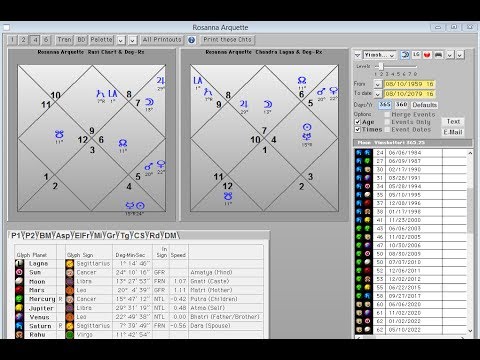480x360 pixels.
Task: Click the Saturn glyph icon in planet table
Action: tap(19, 326)
